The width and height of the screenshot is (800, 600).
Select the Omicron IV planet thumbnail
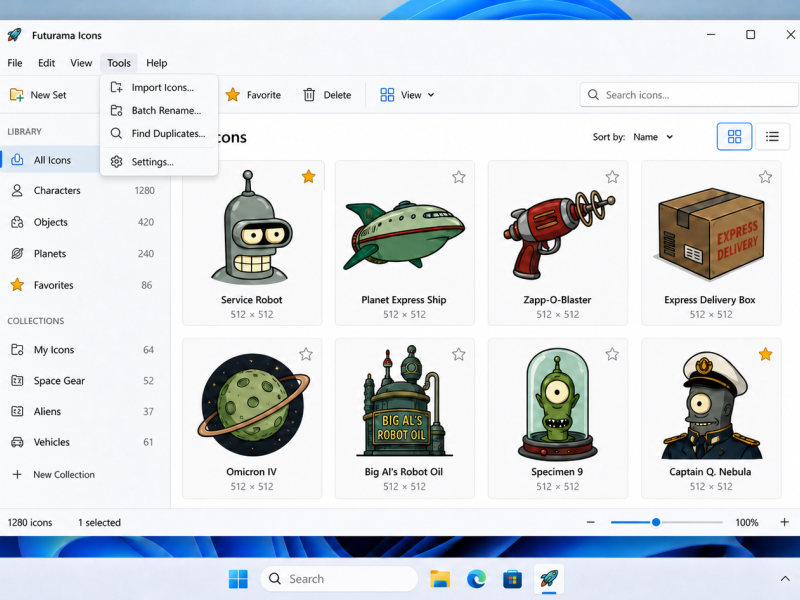[253, 404]
